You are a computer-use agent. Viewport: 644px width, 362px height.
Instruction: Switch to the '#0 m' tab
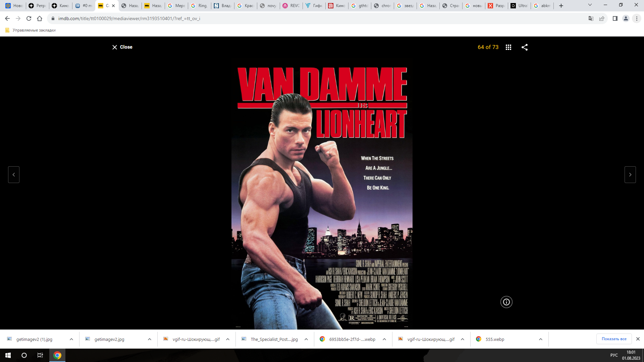point(84,6)
